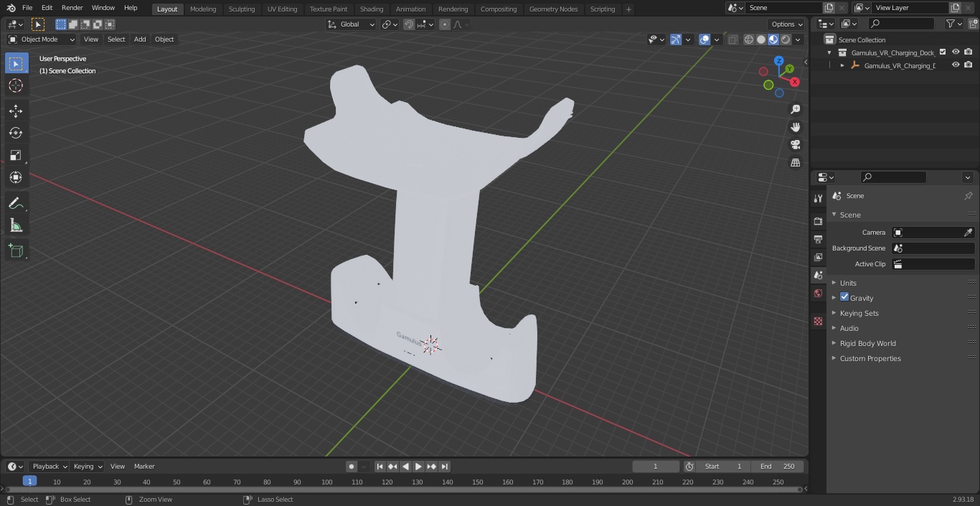Select the Measure tool
Screen dimensions: 980x506
point(16,226)
